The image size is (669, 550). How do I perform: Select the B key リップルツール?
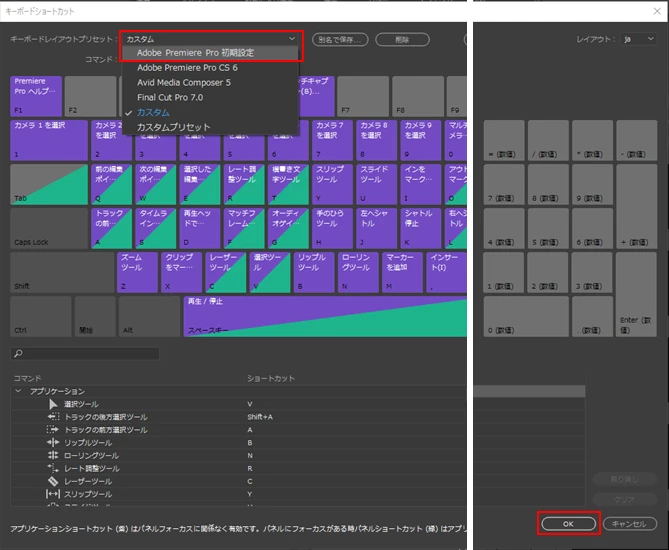pos(314,273)
